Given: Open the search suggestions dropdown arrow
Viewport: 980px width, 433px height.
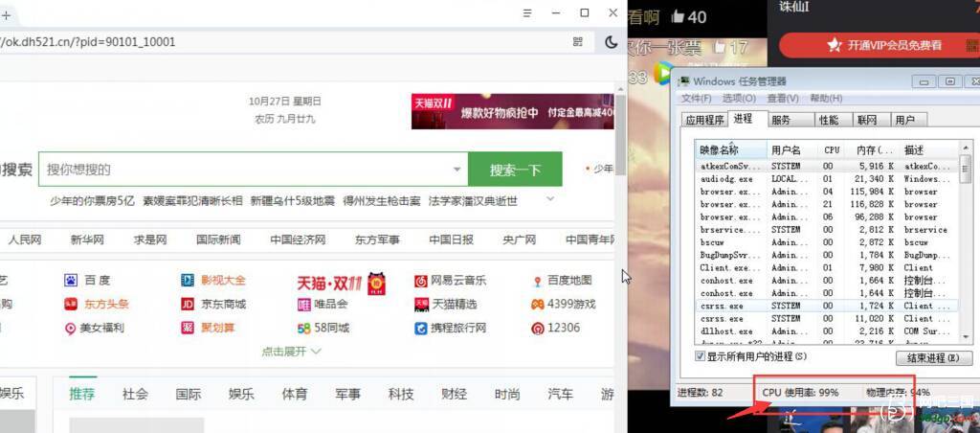Looking at the screenshot, I should [457, 169].
